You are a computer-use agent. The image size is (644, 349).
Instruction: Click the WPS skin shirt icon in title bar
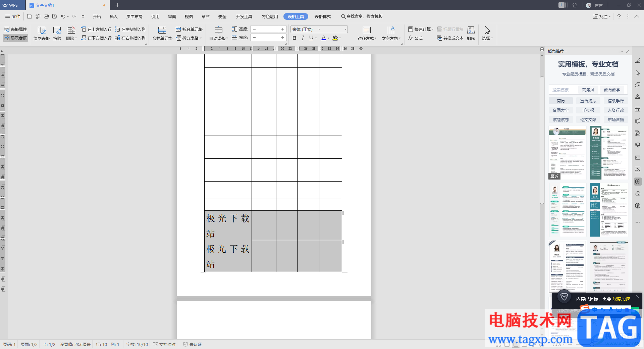tap(575, 5)
